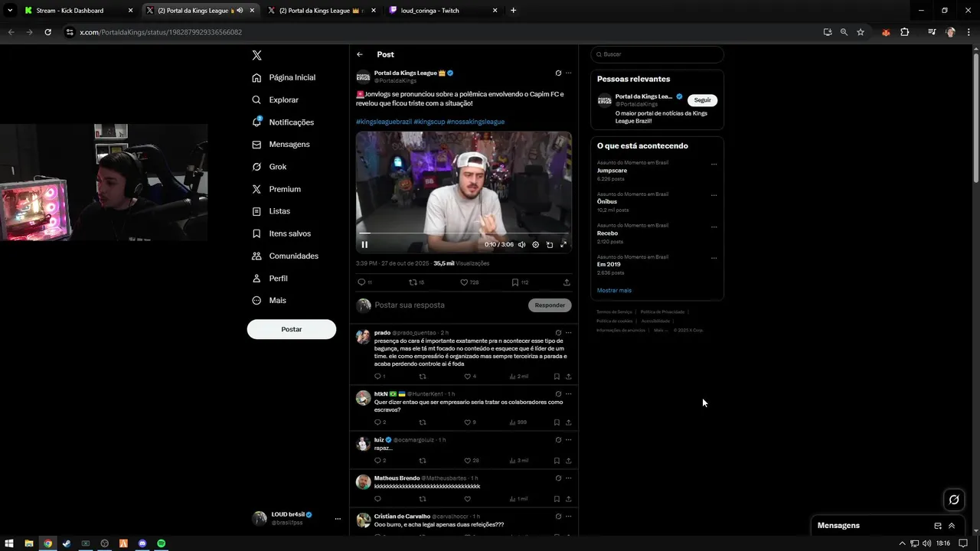Open Listas in the sidebar

pos(270,211)
